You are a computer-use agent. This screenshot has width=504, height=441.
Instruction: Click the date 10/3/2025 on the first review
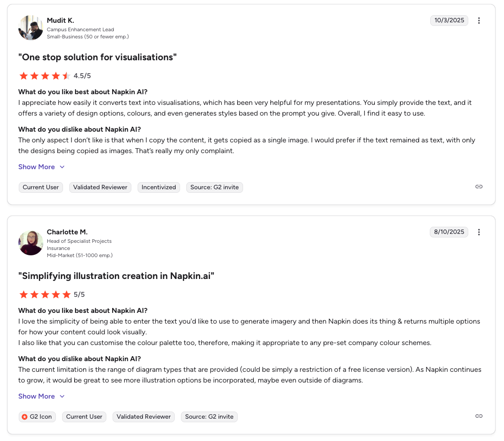tap(449, 20)
